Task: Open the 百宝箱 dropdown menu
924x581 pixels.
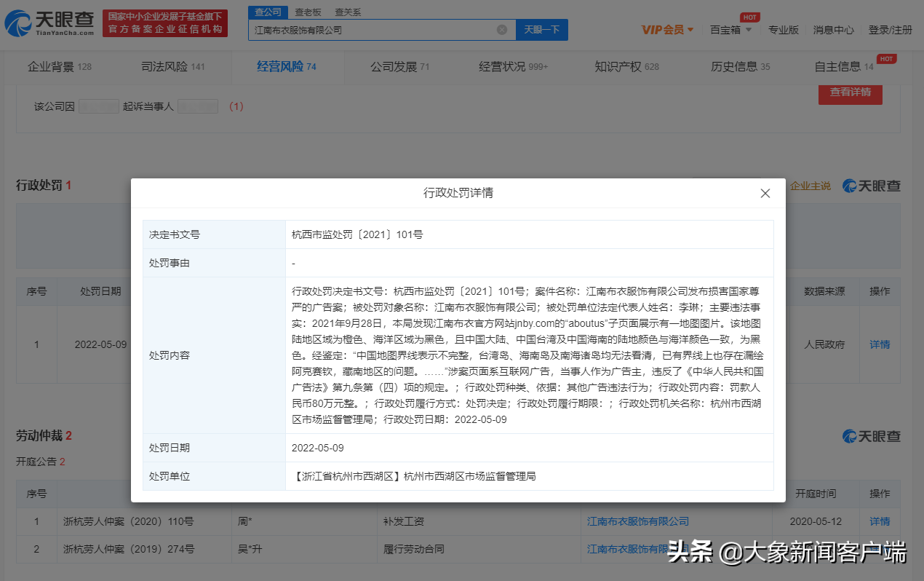Action: [730, 30]
